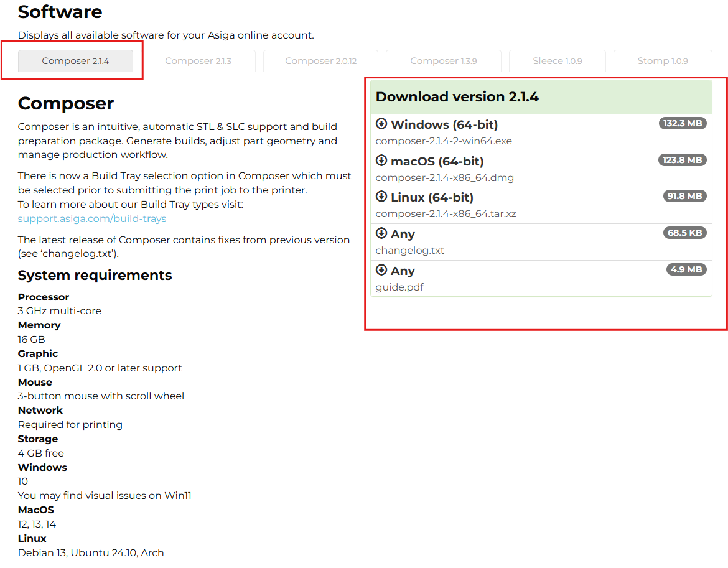Viewport: 728px width, 568px height.
Task: Click '3 GHz multi-core' processor text
Action: [60, 311]
